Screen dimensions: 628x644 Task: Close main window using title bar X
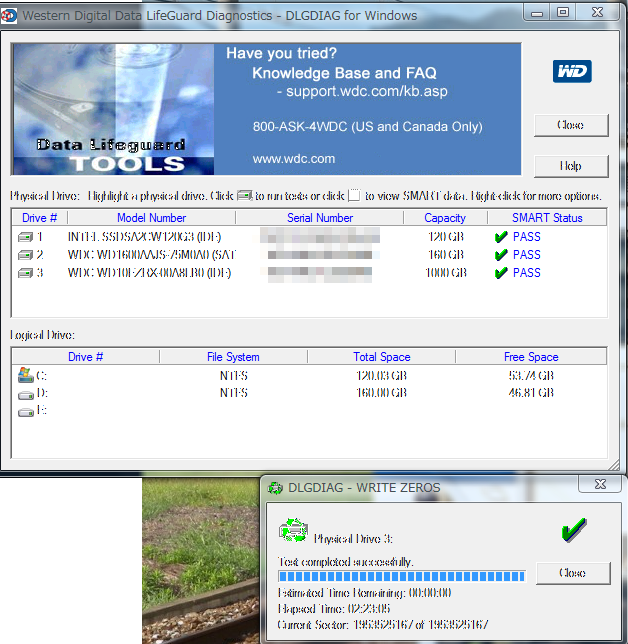pyautogui.click(x=597, y=13)
